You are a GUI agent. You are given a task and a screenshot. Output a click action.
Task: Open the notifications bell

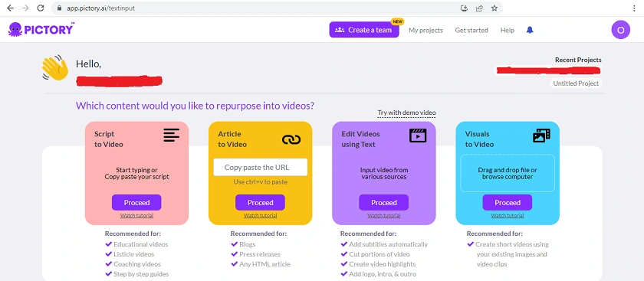pyautogui.click(x=530, y=30)
